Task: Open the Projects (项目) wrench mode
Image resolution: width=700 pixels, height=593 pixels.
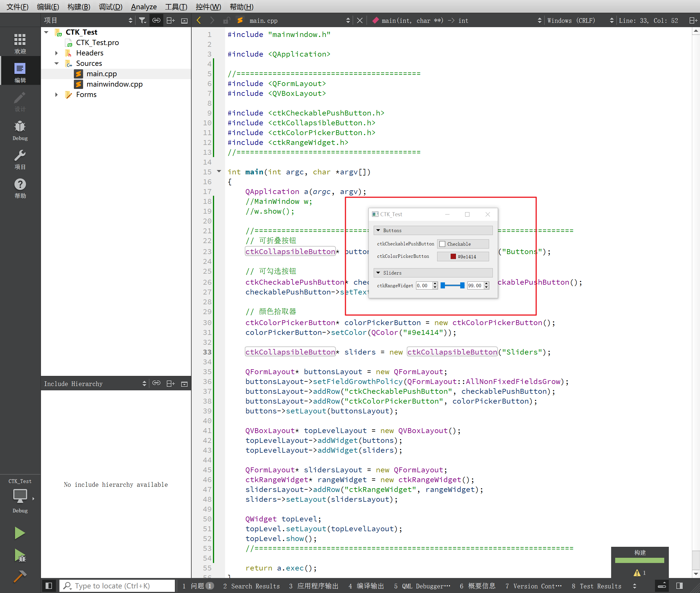Action: tap(20, 159)
